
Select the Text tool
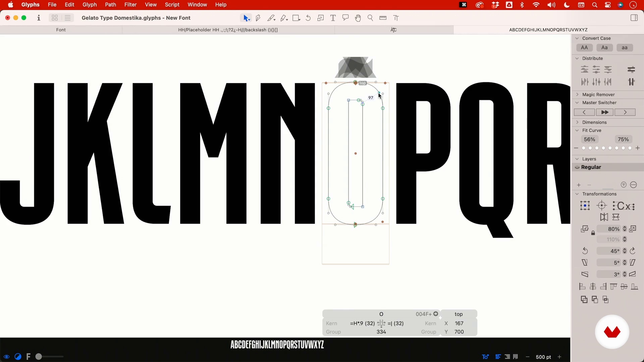point(333,18)
